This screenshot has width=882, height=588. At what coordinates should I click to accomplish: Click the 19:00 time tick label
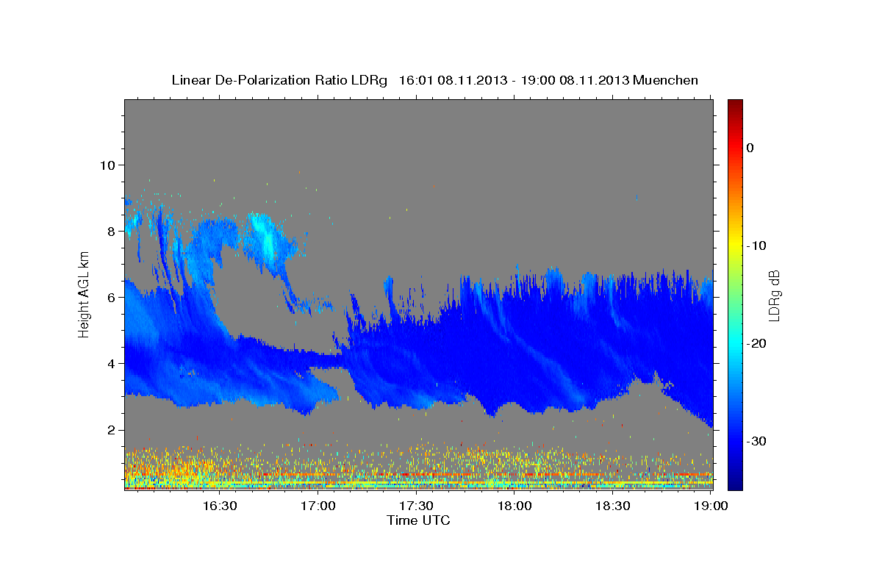(711, 506)
